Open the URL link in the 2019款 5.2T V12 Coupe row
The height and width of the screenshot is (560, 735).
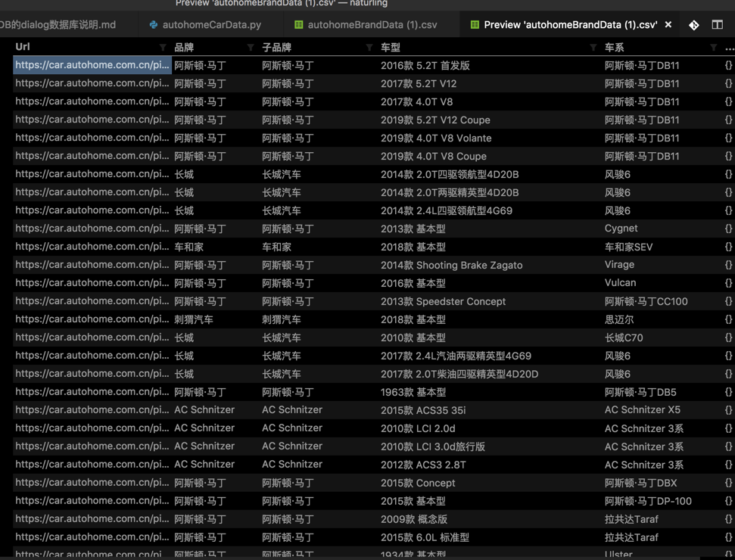tap(92, 120)
